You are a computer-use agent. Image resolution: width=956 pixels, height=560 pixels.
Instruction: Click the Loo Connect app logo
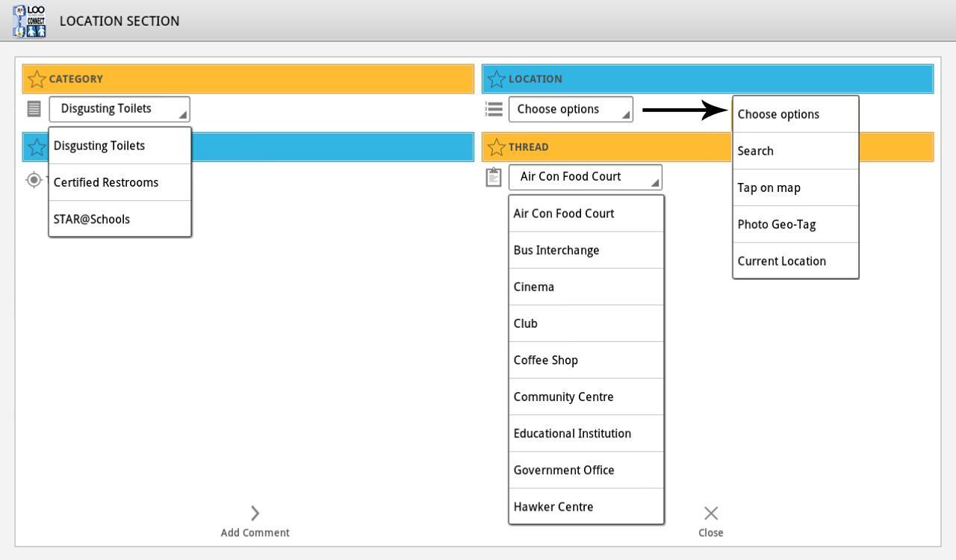point(29,21)
